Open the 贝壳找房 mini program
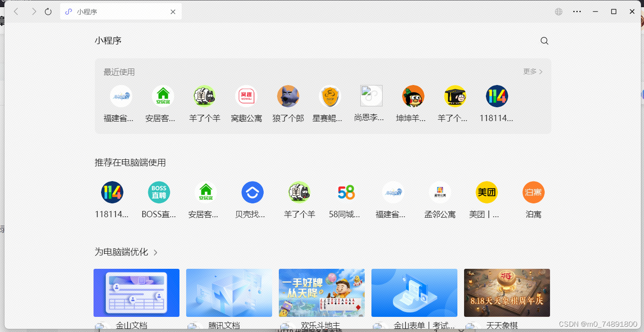This screenshot has height=332, width=644. (x=253, y=192)
